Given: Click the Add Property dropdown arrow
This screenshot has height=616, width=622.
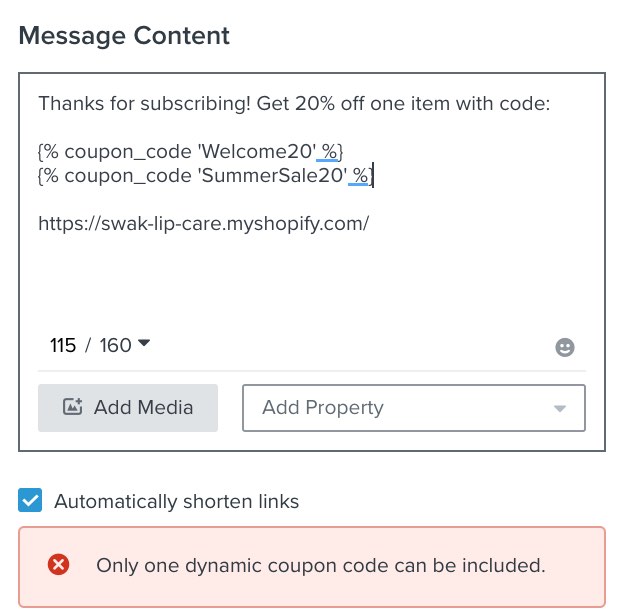Looking at the screenshot, I should [560, 408].
